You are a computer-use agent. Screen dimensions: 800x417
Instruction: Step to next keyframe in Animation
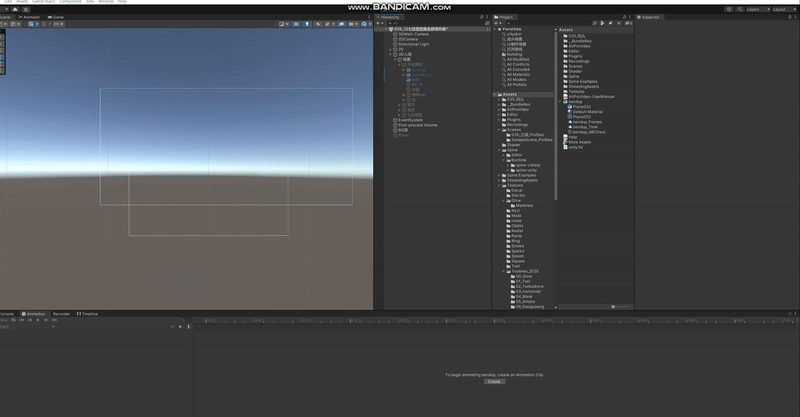[46, 320]
